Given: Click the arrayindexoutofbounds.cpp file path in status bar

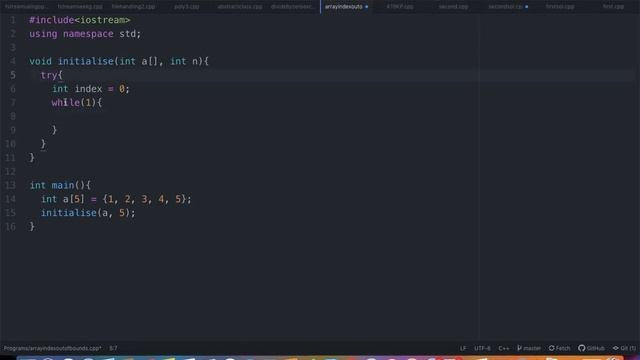Looking at the screenshot, I should [x=53, y=348].
